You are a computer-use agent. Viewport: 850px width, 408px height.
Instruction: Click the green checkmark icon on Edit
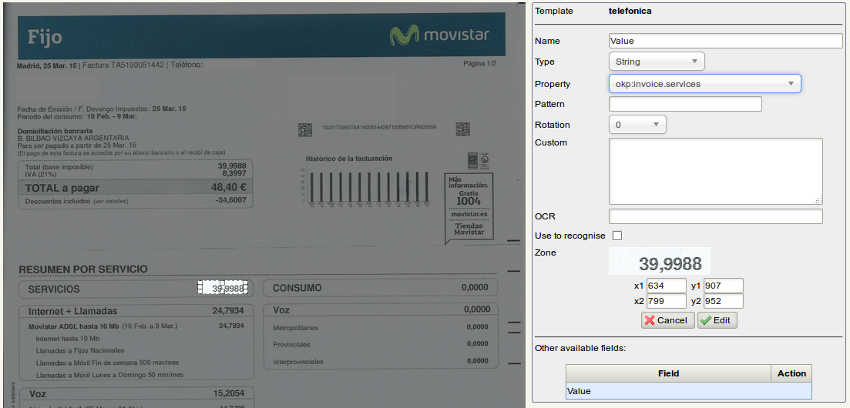(x=705, y=320)
